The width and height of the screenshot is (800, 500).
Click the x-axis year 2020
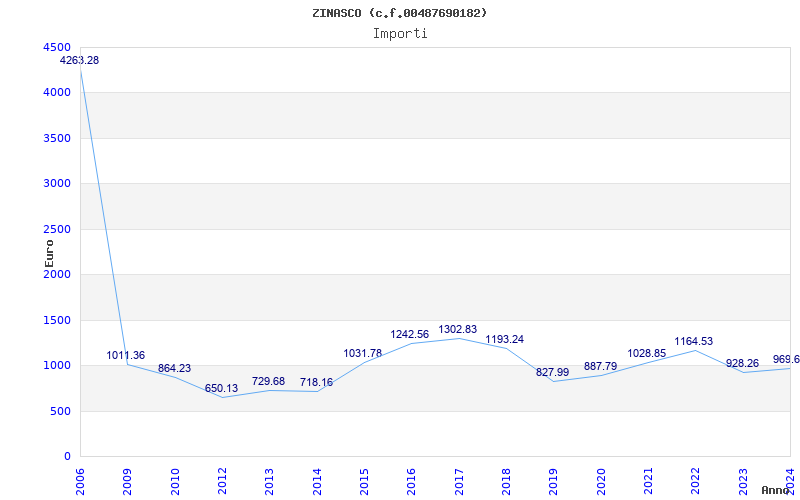pyautogui.click(x=601, y=481)
